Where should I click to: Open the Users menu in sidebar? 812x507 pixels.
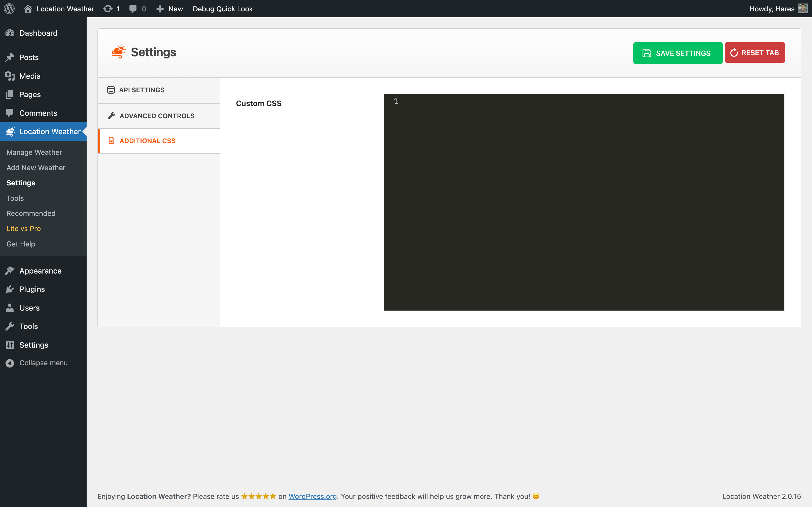point(29,308)
